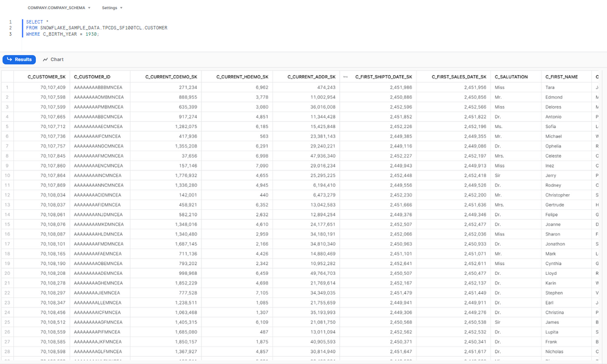
Task: Click the C_FIRST_NAME column header
Action: 561,77
